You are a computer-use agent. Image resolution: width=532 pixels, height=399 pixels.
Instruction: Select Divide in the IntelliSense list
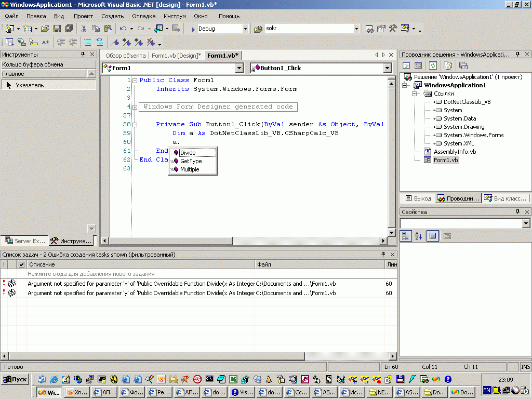pyautogui.click(x=188, y=153)
